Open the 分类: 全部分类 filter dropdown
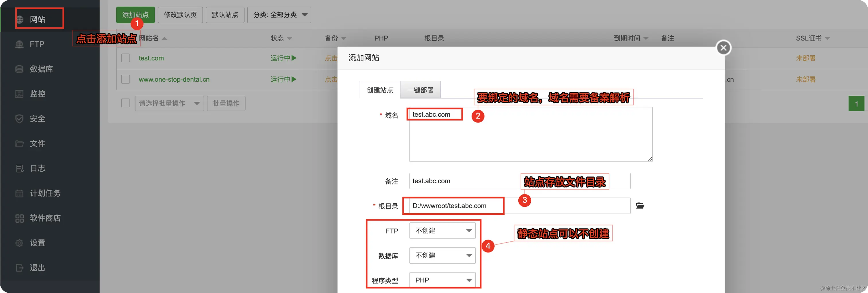This screenshot has height=293, width=868. click(x=279, y=15)
